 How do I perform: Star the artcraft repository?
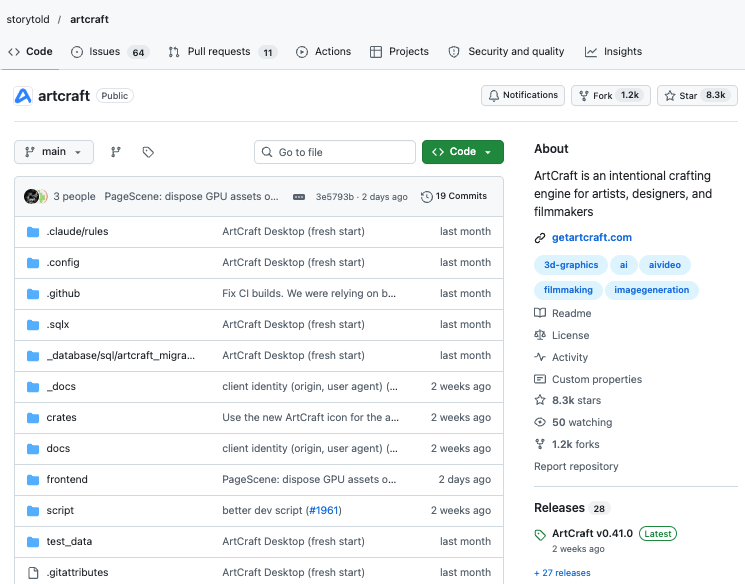pos(697,96)
